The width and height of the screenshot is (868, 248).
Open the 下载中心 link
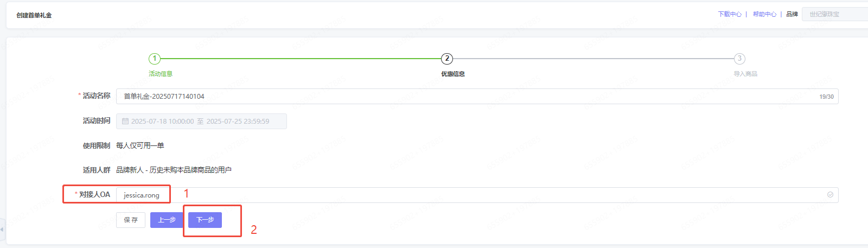(730, 14)
